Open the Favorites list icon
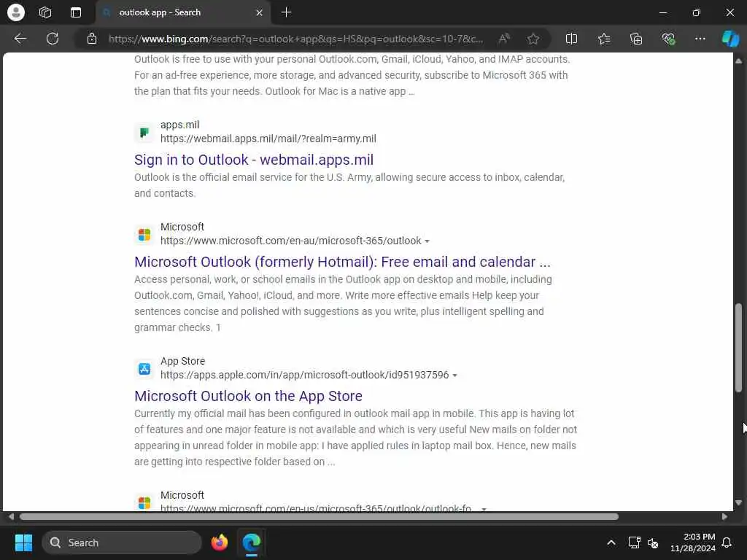Viewport: 747px width, 560px height. point(604,39)
